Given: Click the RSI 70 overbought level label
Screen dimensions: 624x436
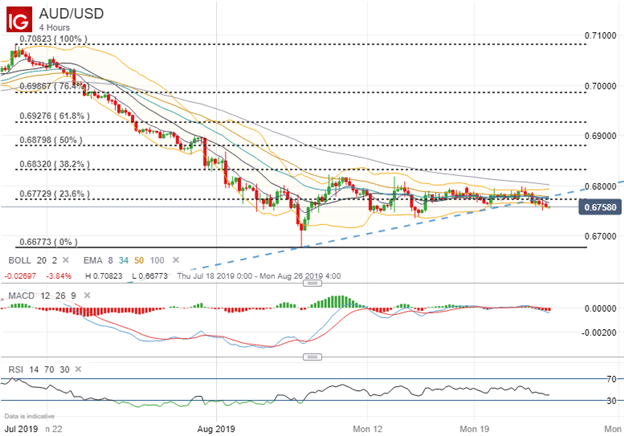Looking at the screenshot, I should coord(611,379).
